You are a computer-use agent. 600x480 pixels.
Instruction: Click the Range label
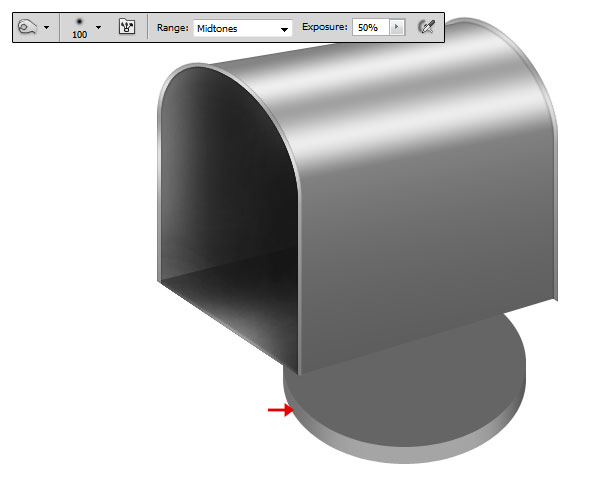click(x=173, y=28)
